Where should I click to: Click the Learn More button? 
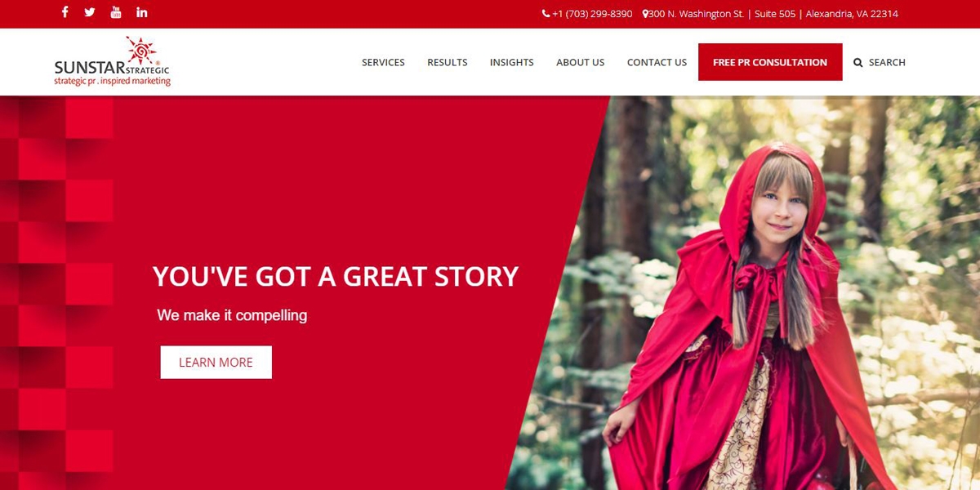(216, 362)
